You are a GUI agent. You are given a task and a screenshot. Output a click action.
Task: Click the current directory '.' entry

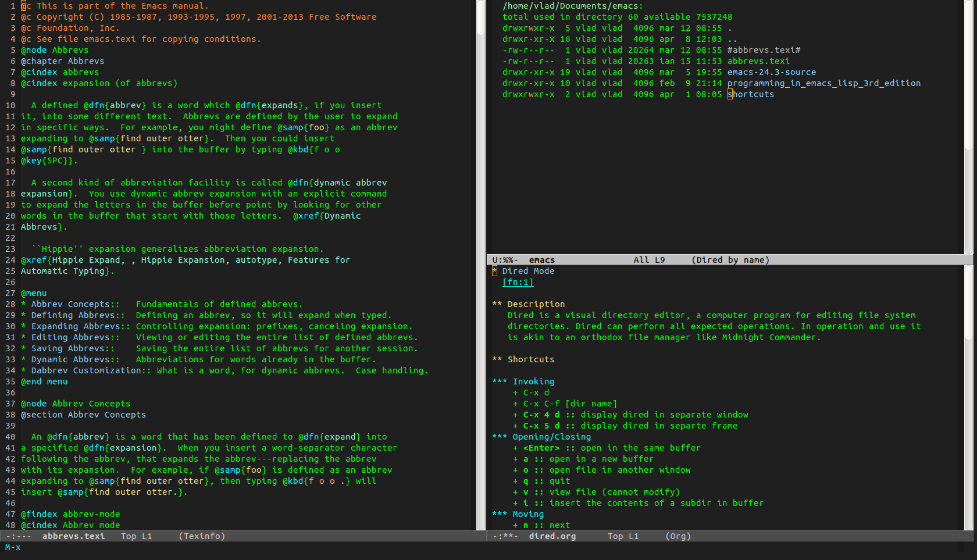pos(730,28)
